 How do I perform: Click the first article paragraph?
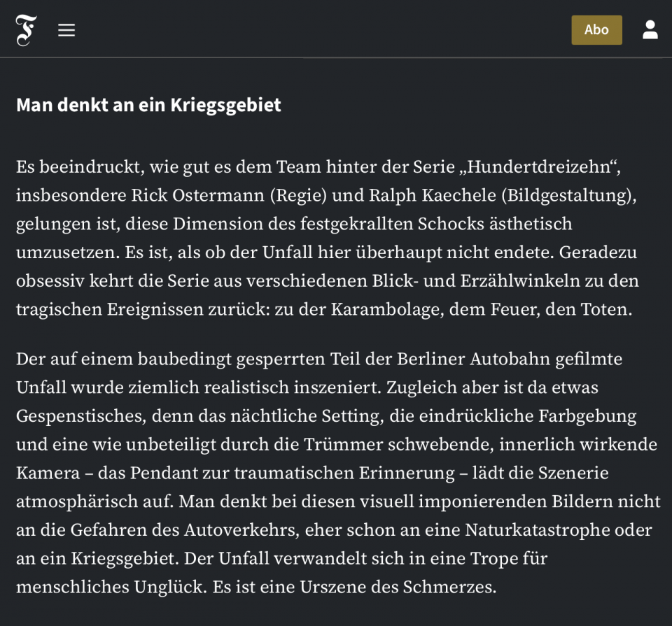point(329,238)
